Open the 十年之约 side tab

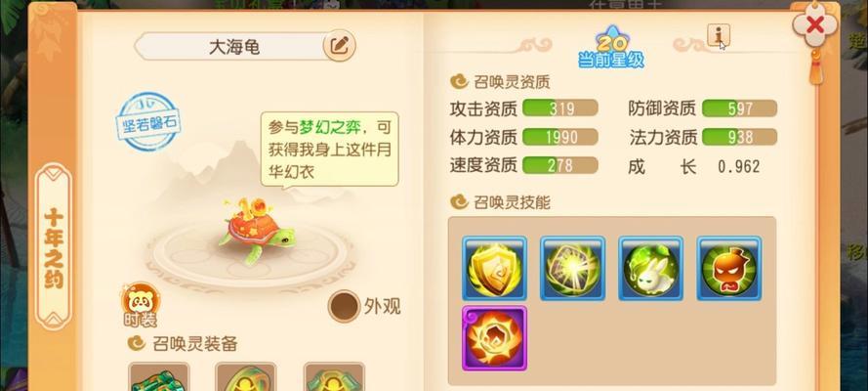click(54, 247)
